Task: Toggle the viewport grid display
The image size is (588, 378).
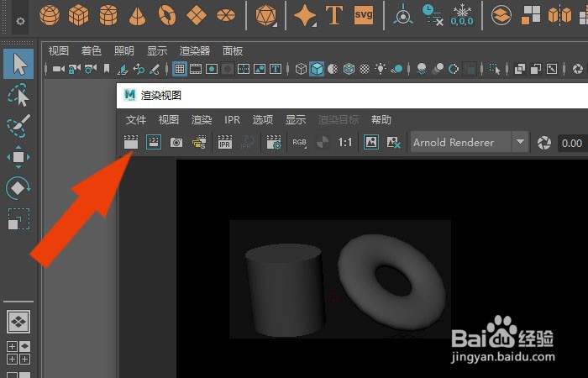Action: 180,69
